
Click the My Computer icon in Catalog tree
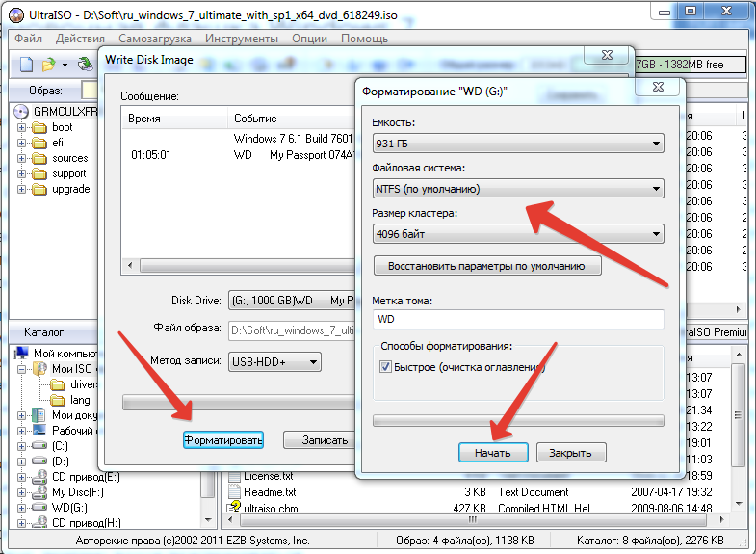22,354
